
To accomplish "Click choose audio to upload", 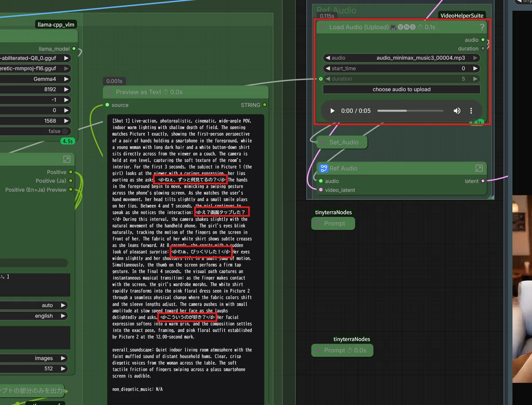I will (x=402, y=89).
